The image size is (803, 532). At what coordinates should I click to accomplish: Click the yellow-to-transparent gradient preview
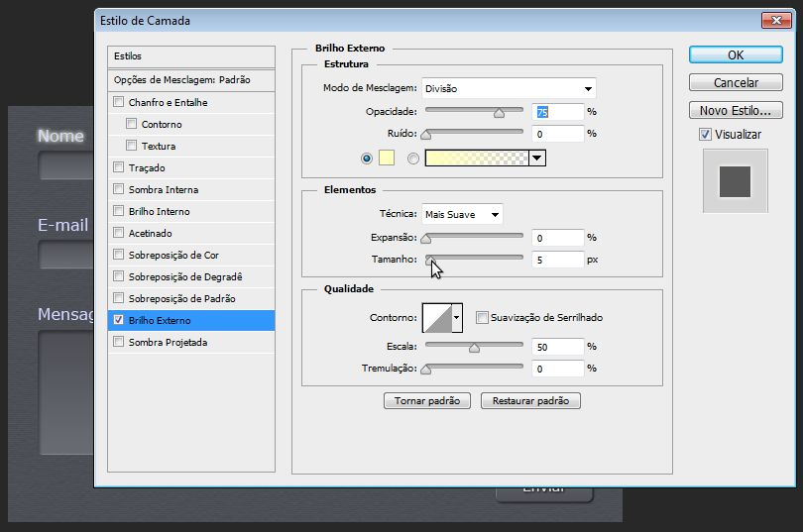[476, 159]
